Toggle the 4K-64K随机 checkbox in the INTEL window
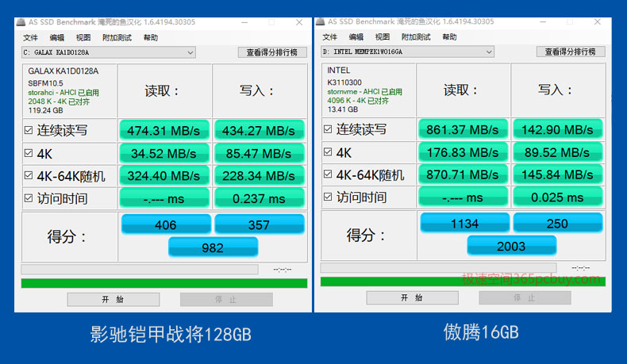 [x=328, y=174]
